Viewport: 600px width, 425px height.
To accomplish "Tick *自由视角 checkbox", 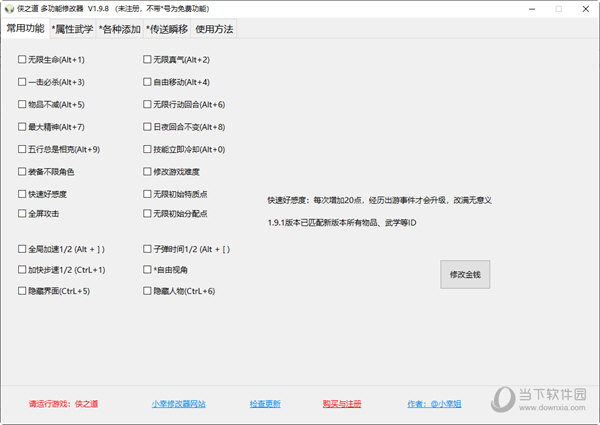I will (147, 270).
